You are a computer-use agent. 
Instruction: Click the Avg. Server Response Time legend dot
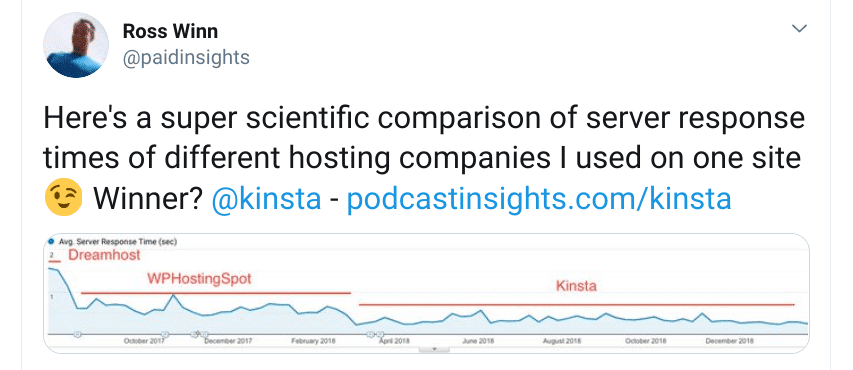point(52,241)
